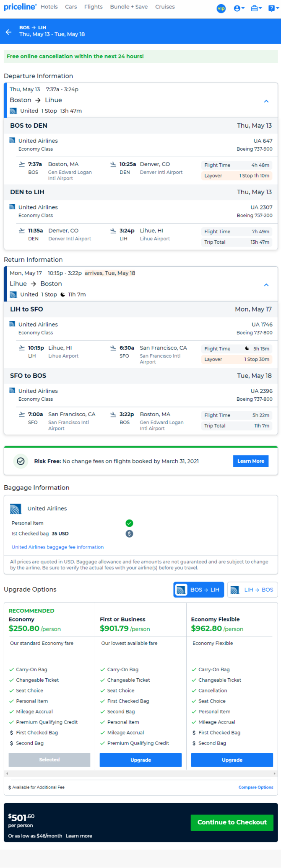Click the Cancellation feature in Economy Flexible

pyautogui.click(x=213, y=690)
